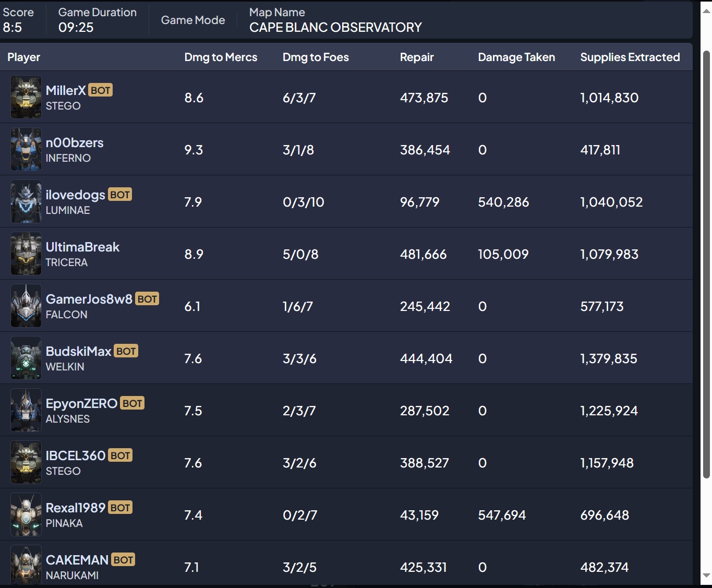
Task: Click GamerJos8w8's FALCON mech avatar
Action: (x=26, y=306)
